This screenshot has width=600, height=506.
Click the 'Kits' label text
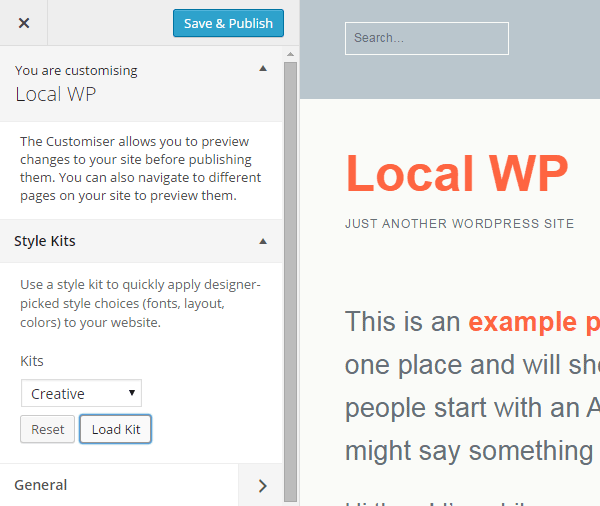[x=32, y=361]
